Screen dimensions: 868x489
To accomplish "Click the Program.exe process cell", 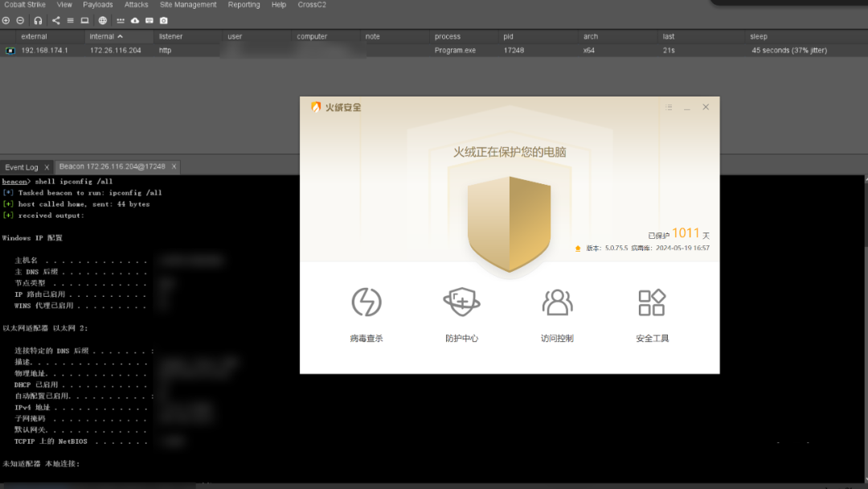I will point(455,51).
